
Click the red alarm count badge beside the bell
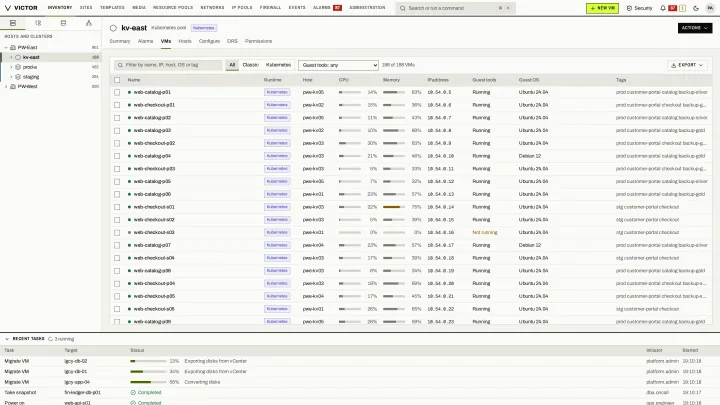pos(672,8)
